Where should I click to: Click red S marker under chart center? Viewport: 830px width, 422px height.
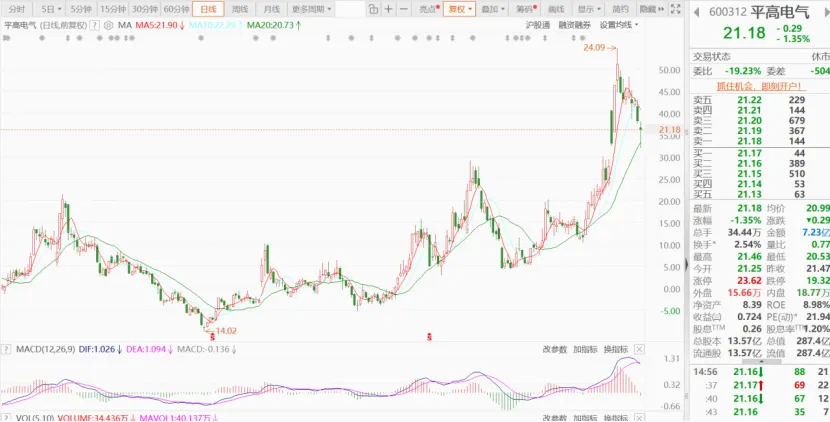tap(430, 336)
